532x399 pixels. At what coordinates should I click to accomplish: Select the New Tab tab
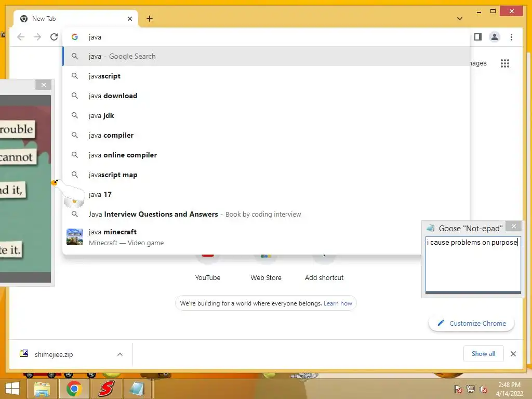click(x=76, y=19)
